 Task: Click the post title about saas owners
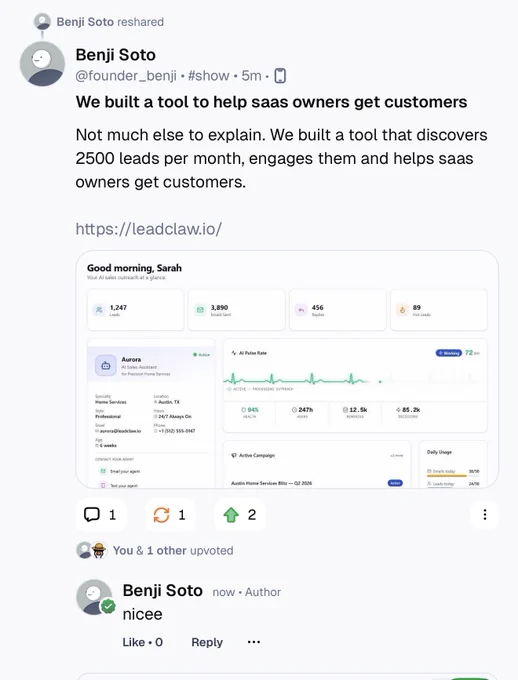(x=271, y=102)
